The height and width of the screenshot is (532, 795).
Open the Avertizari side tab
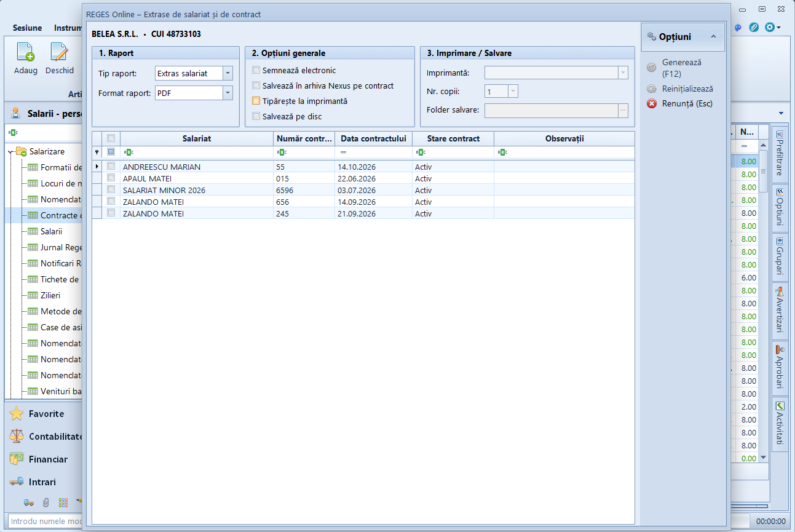(x=780, y=311)
